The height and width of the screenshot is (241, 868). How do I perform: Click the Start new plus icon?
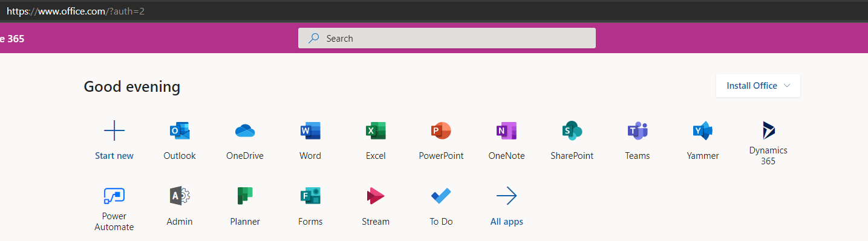(x=114, y=130)
